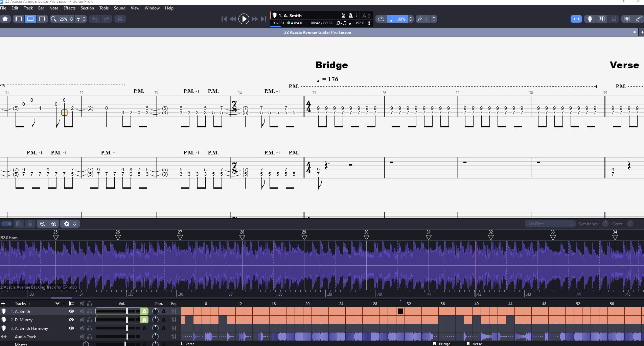The image size is (644, 346).
Task: Mute the A. Smith track
Action: coord(82,311)
